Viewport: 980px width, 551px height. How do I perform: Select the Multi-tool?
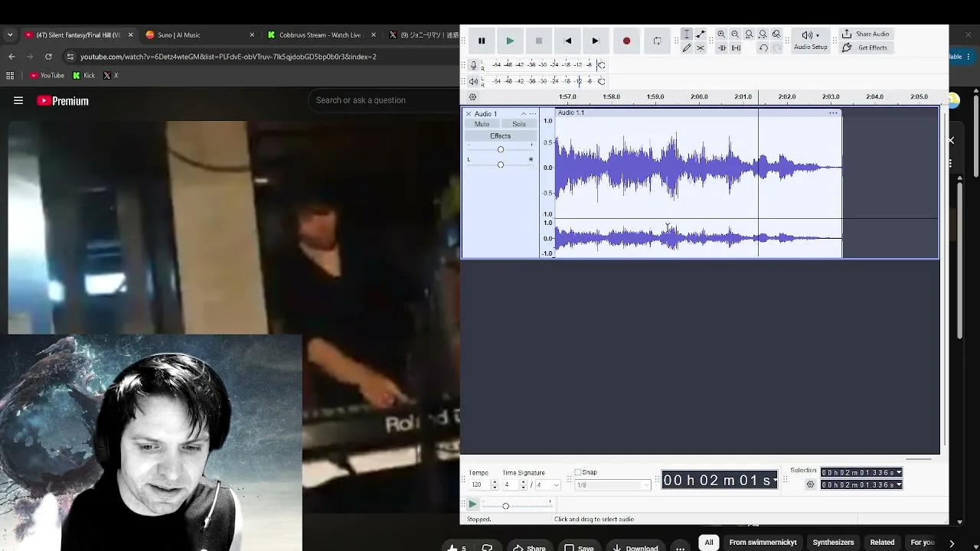(x=701, y=48)
